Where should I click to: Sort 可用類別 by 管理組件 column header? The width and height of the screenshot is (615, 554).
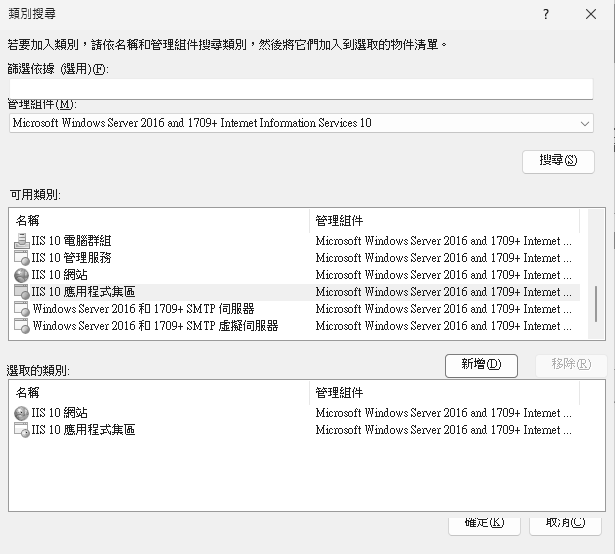tap(444, 221)
